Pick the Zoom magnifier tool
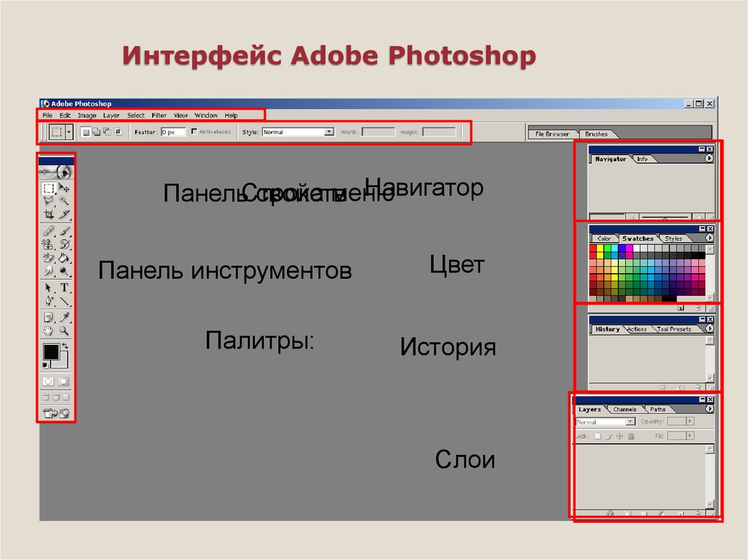748x560 pixels. 64,331
